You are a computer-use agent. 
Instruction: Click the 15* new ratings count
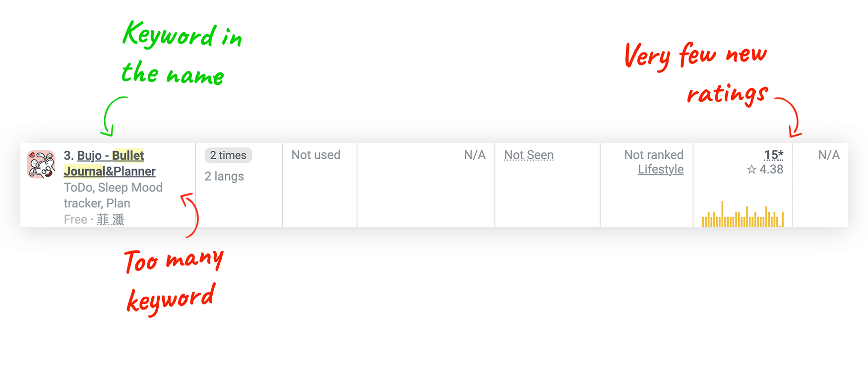point(774,155)
